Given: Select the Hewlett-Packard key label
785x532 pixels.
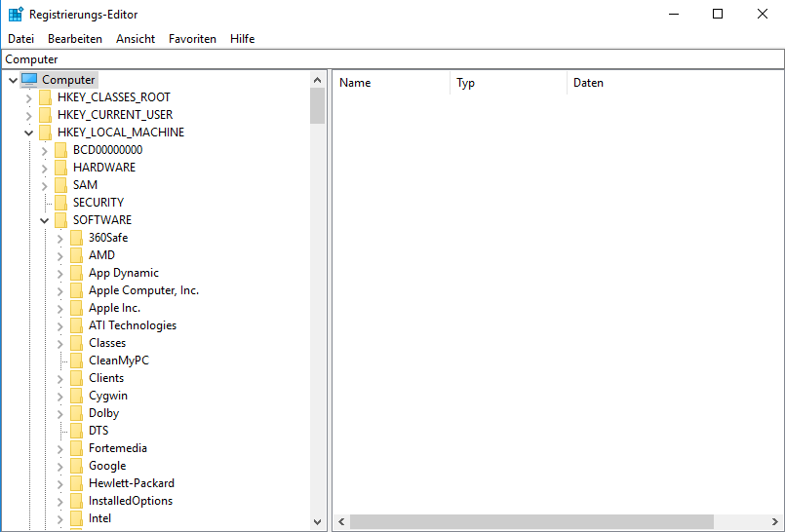Looking at the screenshot, I should tap(132, 483).
